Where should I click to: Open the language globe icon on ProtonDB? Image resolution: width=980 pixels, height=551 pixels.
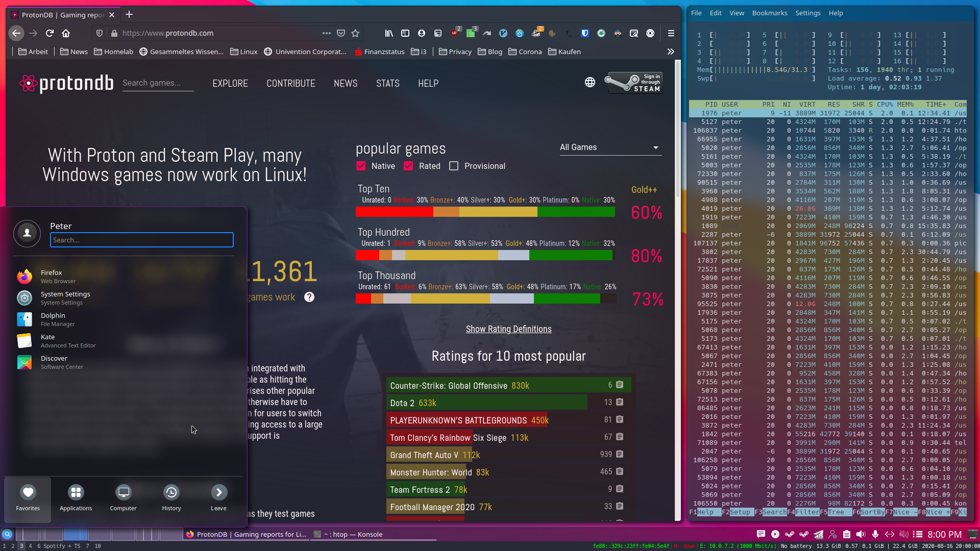point(590,82)
